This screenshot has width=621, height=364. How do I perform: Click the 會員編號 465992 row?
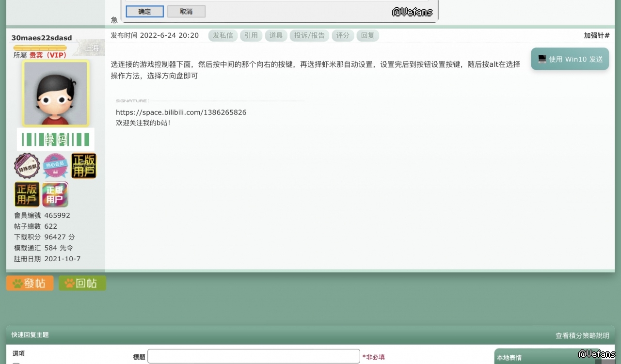coord(42,215)
